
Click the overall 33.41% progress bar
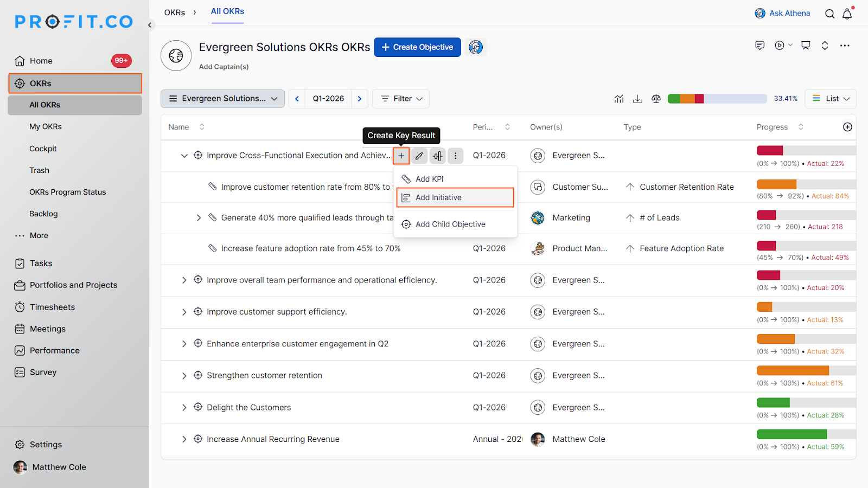717,99
